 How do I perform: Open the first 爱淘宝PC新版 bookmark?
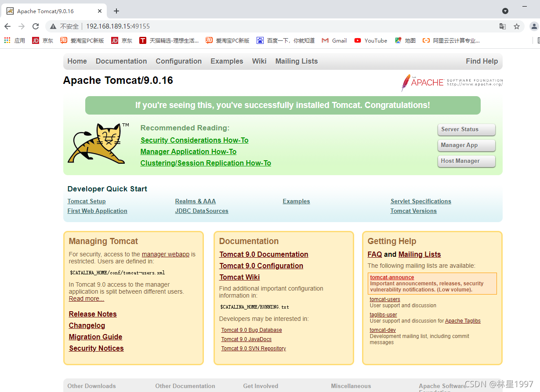pyautogui.click(x=82, y=40)
